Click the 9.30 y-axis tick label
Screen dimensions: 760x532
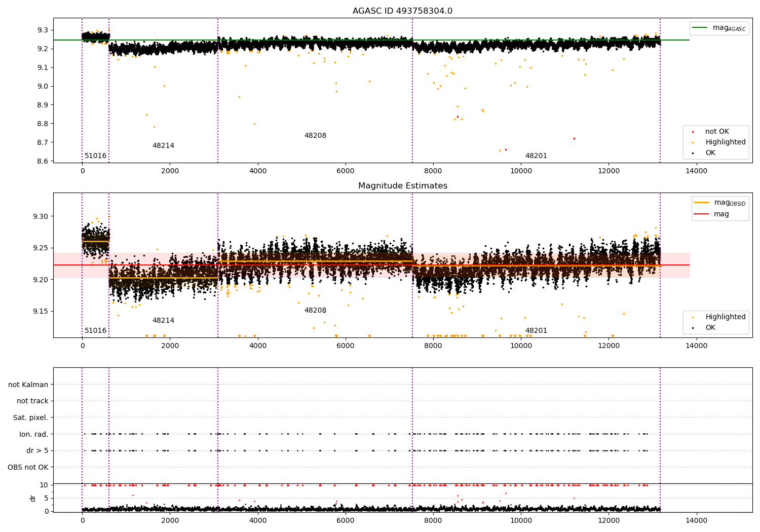pyautogui.click(x=41, y=216)
